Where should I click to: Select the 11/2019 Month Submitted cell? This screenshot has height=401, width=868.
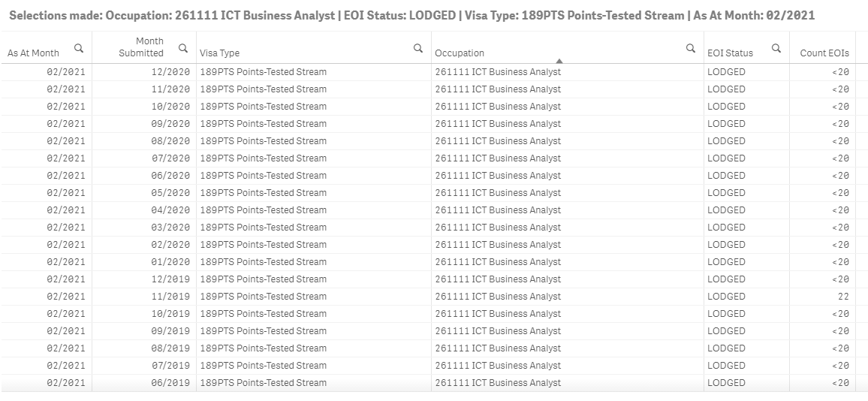[x=172, y=297]
